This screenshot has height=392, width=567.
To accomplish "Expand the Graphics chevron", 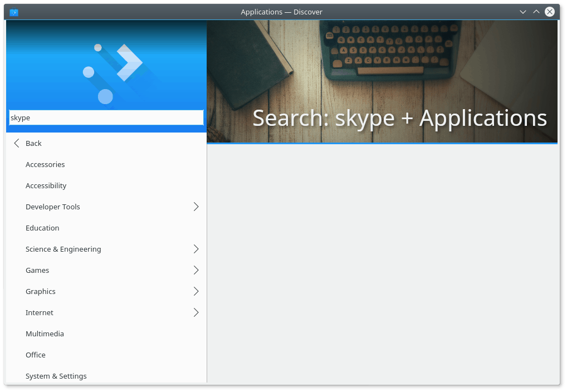I will [196, 291].
